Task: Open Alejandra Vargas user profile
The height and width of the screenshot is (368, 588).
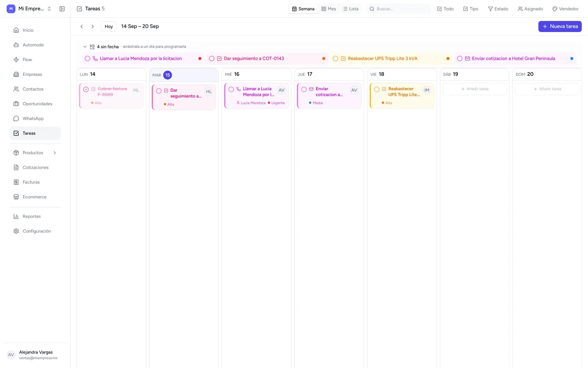Action: [x=35, y=355]
